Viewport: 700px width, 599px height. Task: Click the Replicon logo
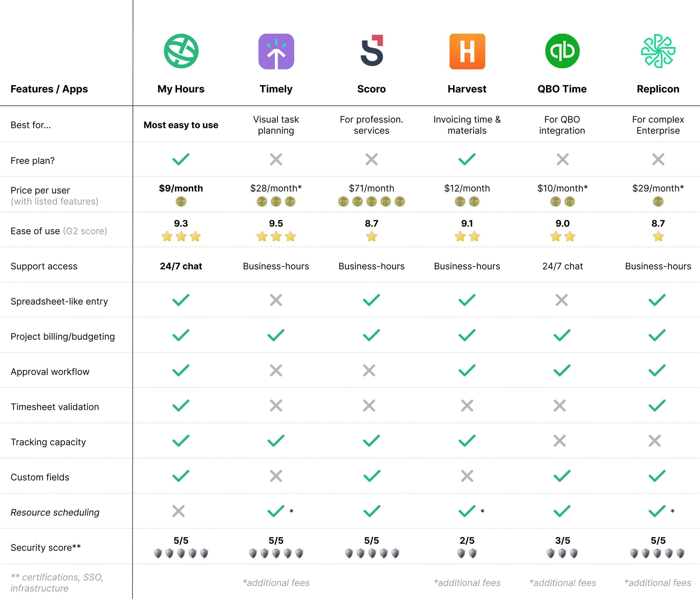pyautogui.click(x=658, y=51)
